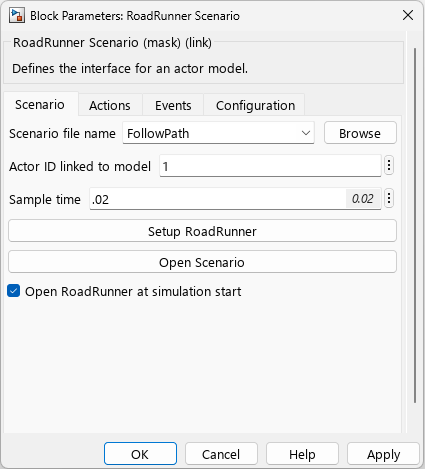This screenshot has height=469, width=425.
Task: Click the dialog vertical scrollbar
Action: (415, 225)
